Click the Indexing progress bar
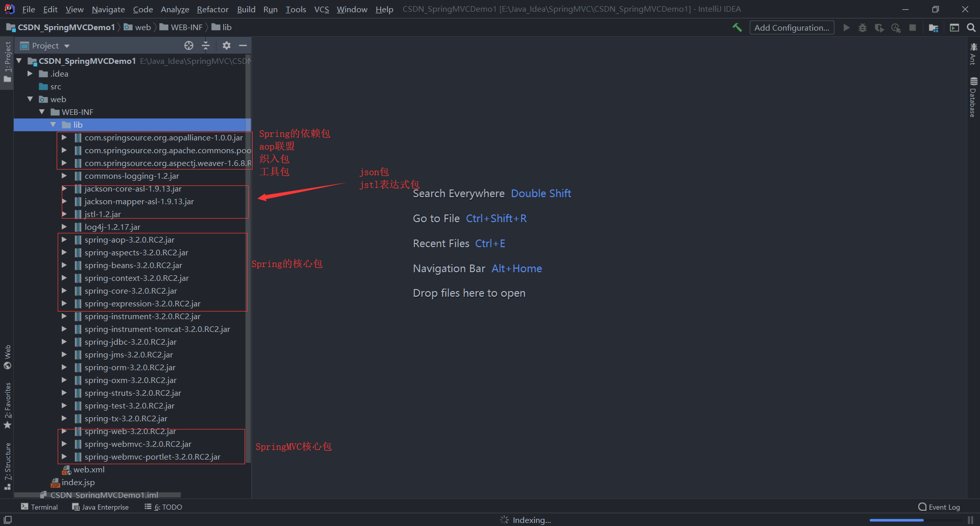 tap(916, 520)
